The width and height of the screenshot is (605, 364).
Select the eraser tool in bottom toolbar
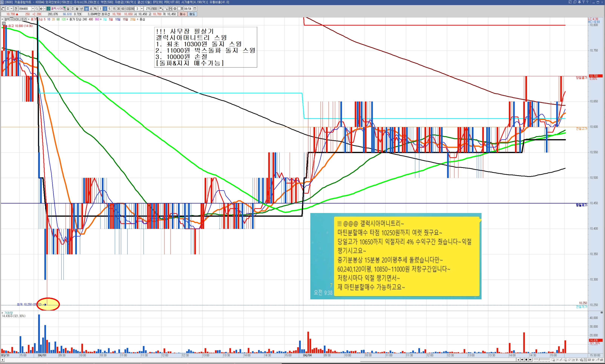point(569,360)
